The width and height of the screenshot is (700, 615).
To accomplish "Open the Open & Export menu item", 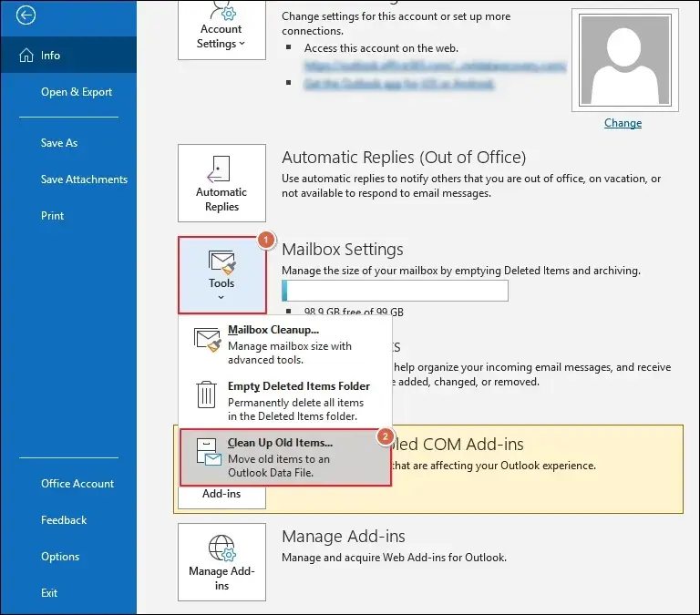I will [77, 92].
